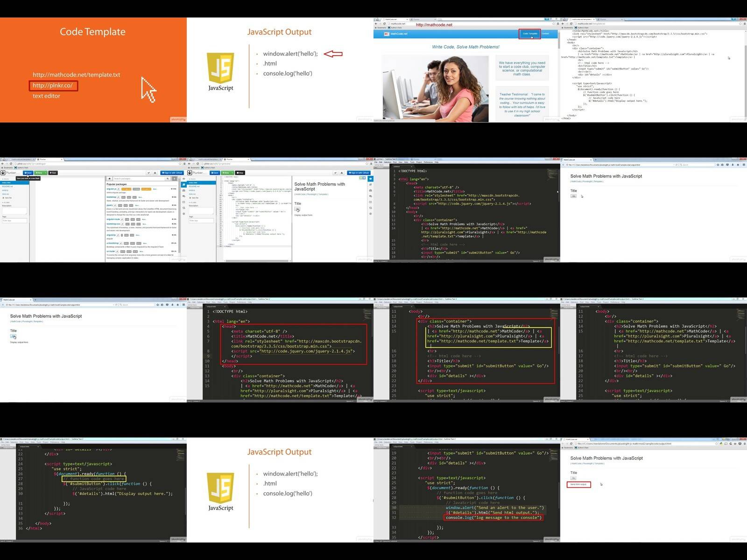
Task: Open bootstrap package in Popular packages list
Action: click(x=111, y=197)
